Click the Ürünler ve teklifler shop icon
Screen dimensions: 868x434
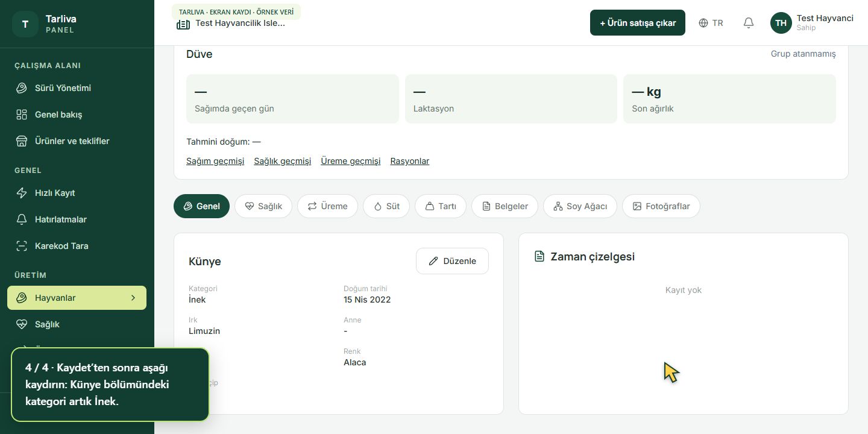pos(22,141)
